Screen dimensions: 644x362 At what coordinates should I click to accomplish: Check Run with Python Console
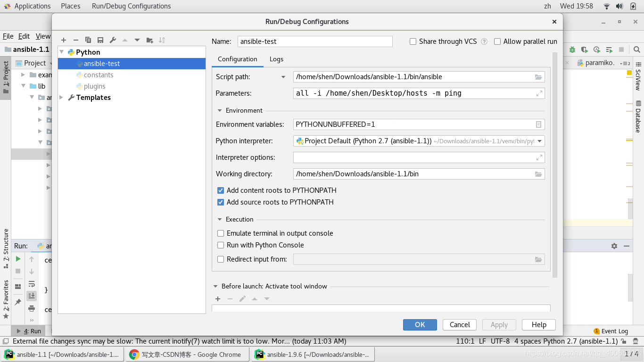(x=221, y=245)
